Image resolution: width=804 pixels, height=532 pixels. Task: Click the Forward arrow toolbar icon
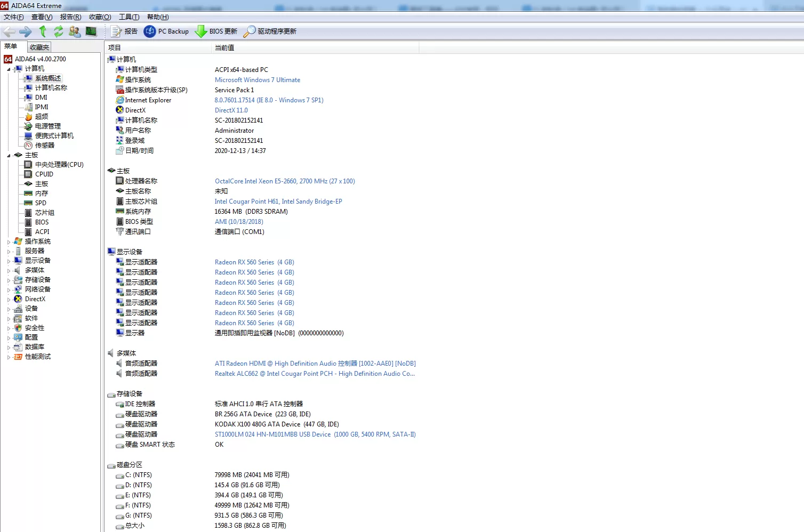point(26,31)
